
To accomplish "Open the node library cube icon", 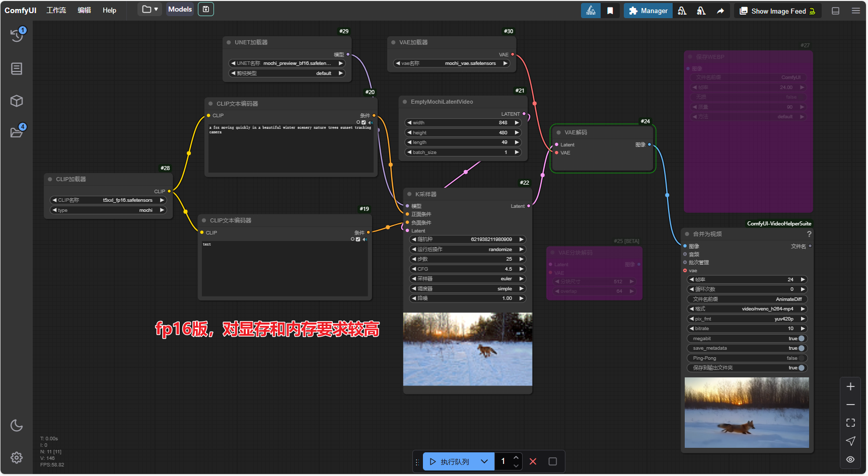I will 17,101.
